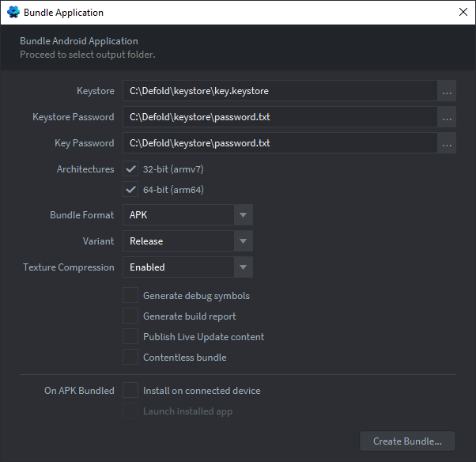Image resolution: width=476 pixels, height=462 pixels.
Task: Click the Create Bundle... button
Action: point(407,441)
